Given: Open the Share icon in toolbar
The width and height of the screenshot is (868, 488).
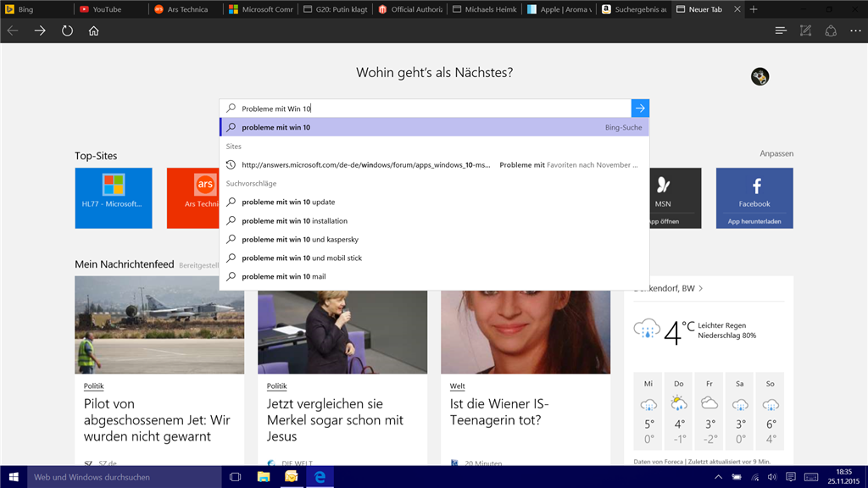Looking at the screenshot, I should pyautogui.click(x=831, y=31).
